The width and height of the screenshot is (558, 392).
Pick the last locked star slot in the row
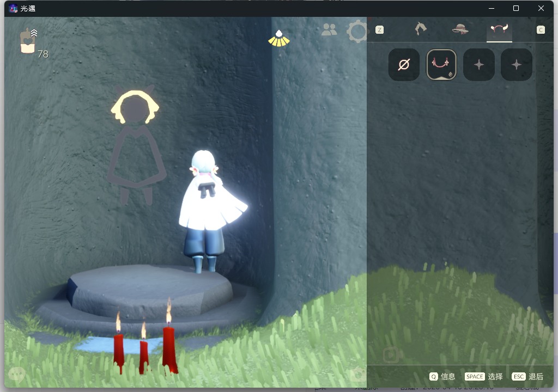pyautogui.click(x=517, y=65)
